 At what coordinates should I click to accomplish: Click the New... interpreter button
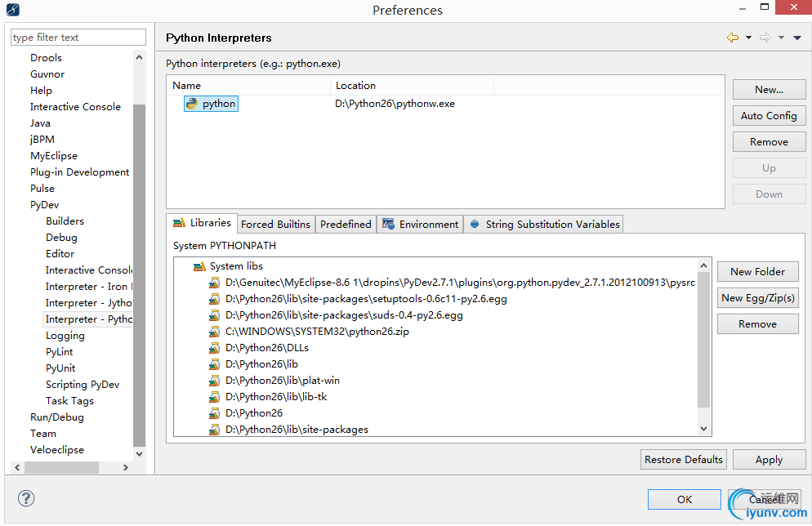tap(769, 90)
